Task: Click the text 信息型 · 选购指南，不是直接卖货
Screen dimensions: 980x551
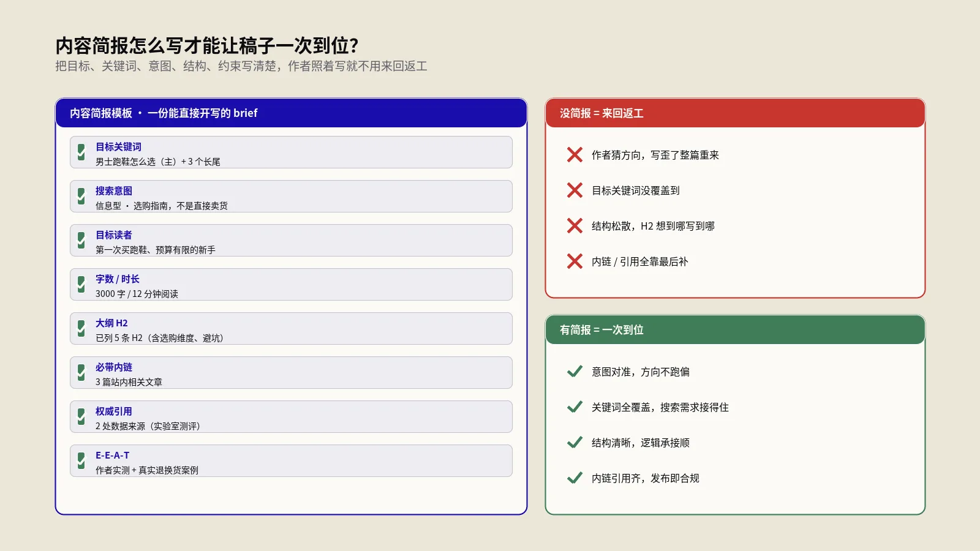Action: click(162, 206)
